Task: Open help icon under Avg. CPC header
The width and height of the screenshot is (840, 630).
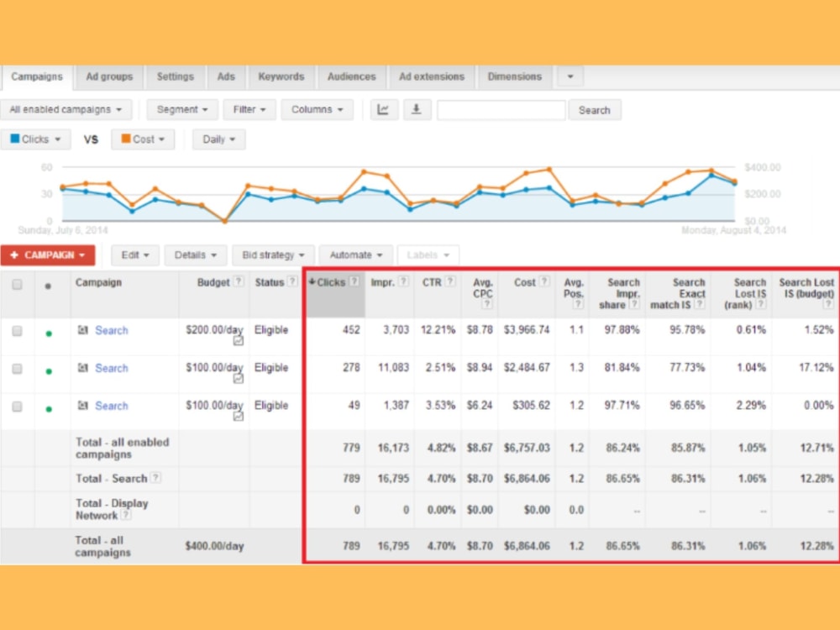Action: [x=487, y=304]
